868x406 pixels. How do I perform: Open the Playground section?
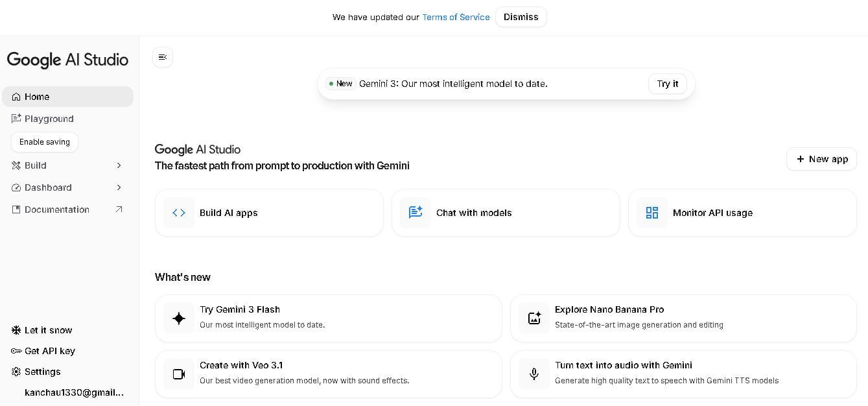click(x=49, y=119)
